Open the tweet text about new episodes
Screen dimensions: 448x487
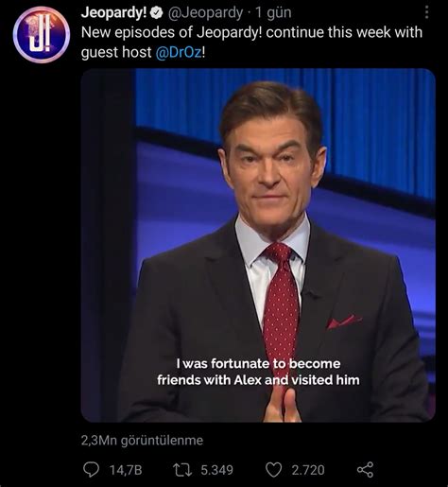tap(251, 43)
